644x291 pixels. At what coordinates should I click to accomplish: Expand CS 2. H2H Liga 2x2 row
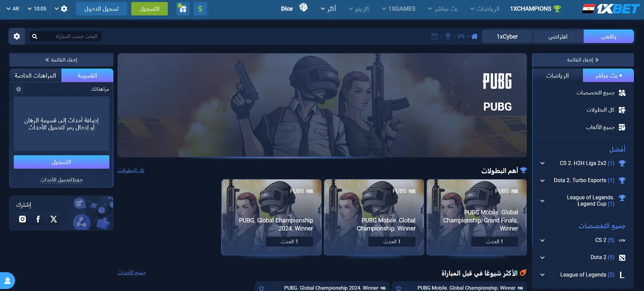[x=542, y=163]
